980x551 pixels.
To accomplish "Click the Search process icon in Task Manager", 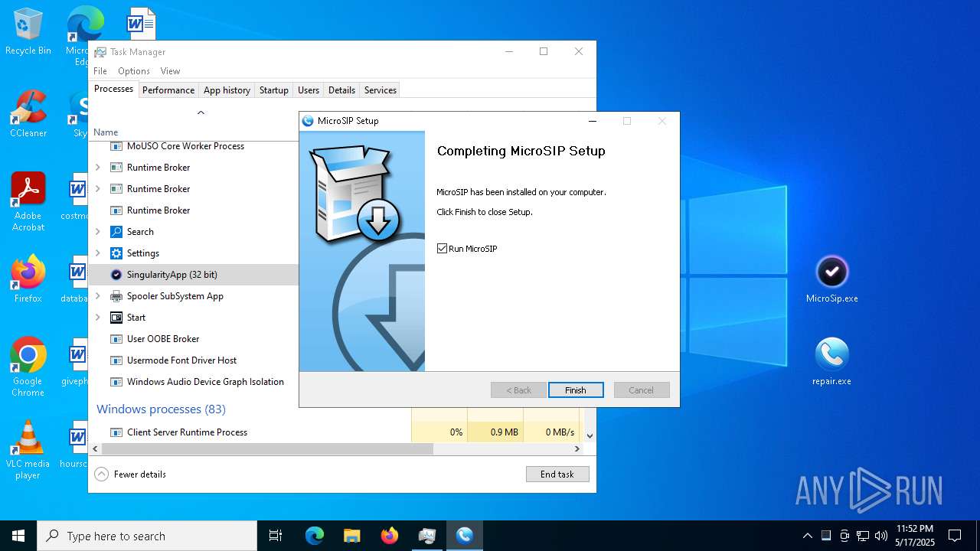I will point(116,232).
